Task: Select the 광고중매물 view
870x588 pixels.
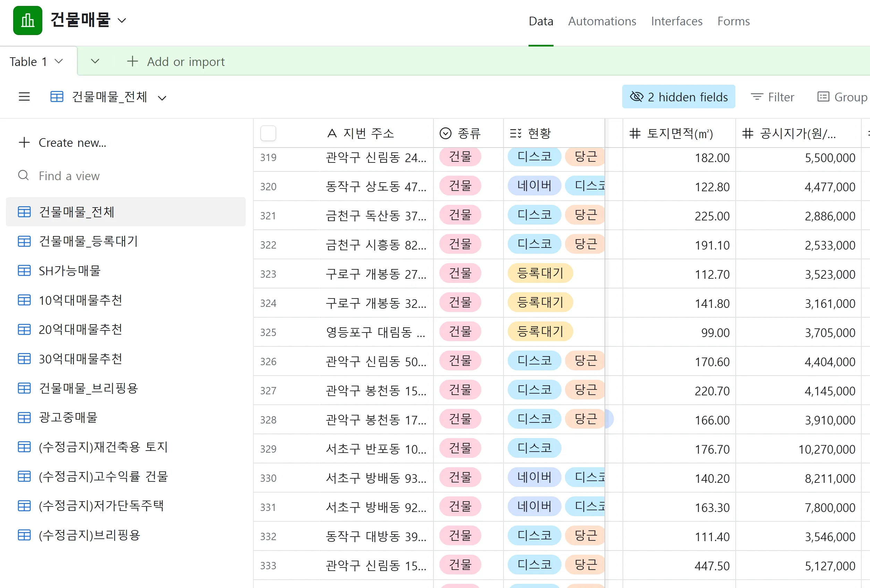Action: click(x=126, y=418)
